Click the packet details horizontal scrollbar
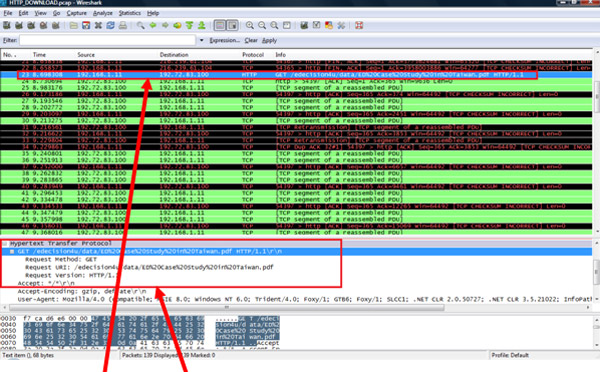 tap(227, 307)
